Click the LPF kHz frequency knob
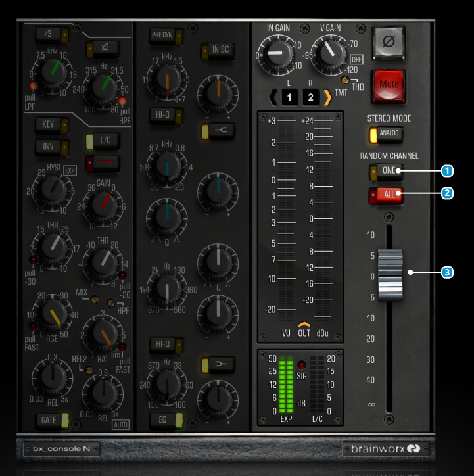Screen dimensions: 474x476 (53, 72)
